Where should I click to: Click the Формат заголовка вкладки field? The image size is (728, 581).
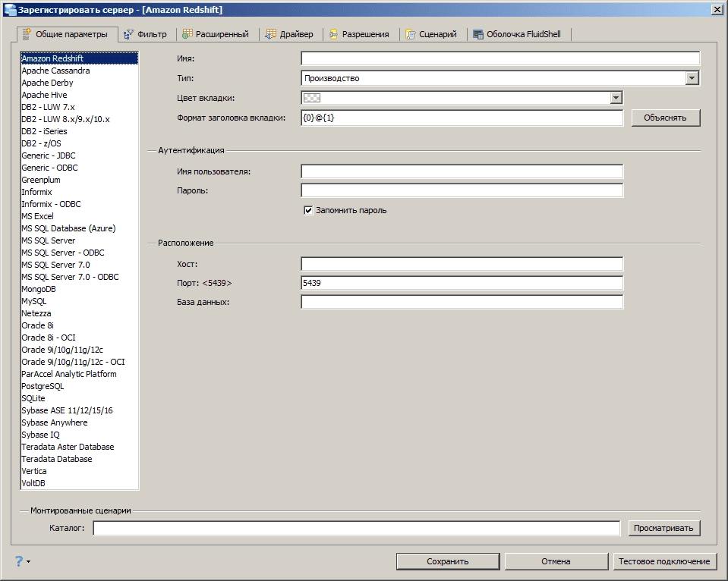(462, 118)
